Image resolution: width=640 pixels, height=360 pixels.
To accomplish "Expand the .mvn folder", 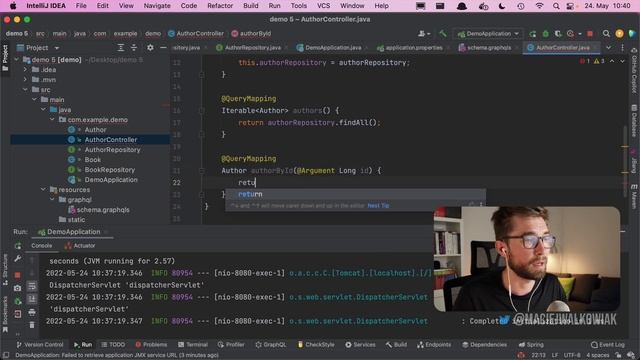I will (x=25, y=80).
